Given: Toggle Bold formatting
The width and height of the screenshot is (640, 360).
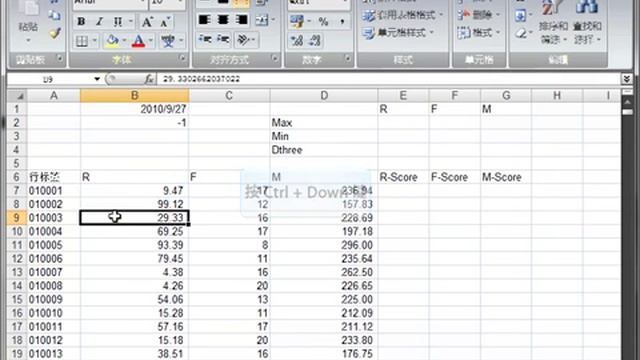Looking at the screenshot, I should tap(81, 22).
